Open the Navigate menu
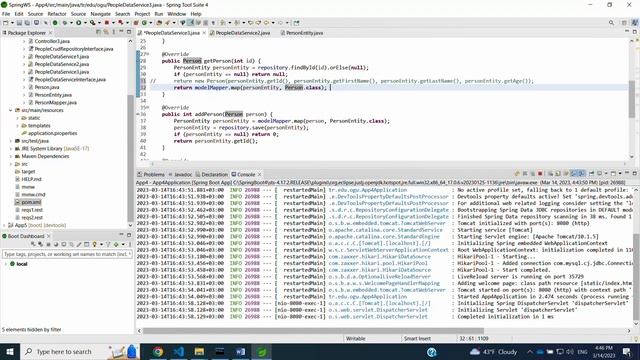Viewport: 640px width, 360px height. (100, 14)
